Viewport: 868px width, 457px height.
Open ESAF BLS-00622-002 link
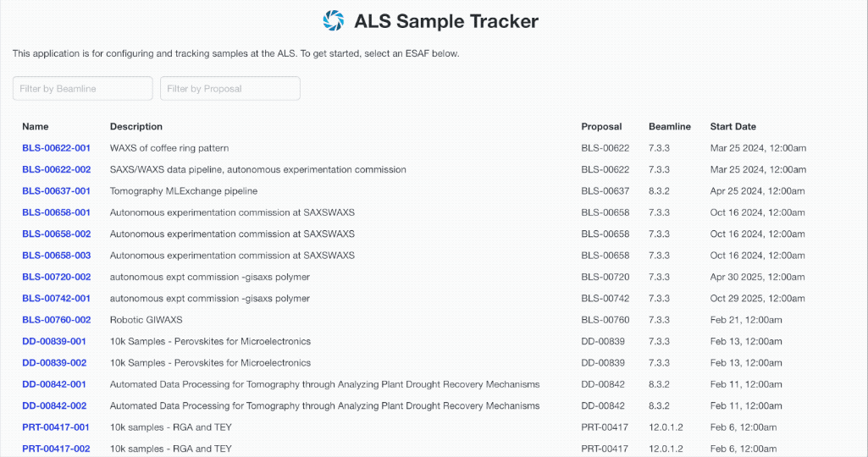(x=56, y=169)
